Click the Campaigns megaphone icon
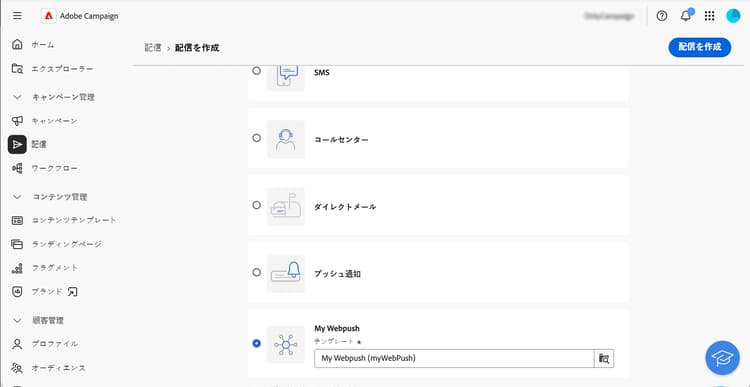The width and height of the screenshot is (750, 387). point(17,121)
